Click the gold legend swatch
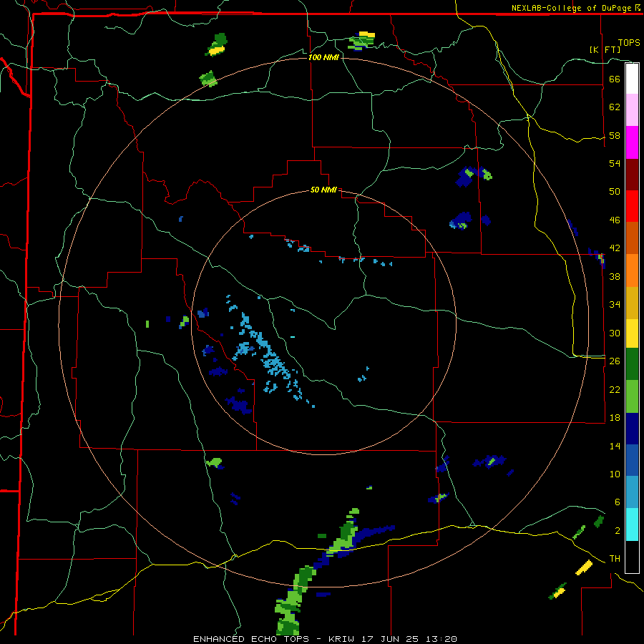 click(x=632, y=303)
